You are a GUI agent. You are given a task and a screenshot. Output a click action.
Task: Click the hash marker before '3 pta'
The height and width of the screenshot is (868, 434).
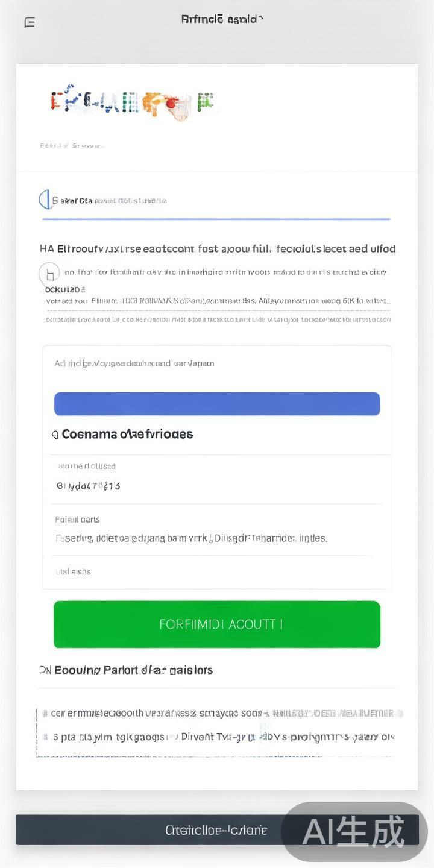pyautogui.click(x=46, y=737)
